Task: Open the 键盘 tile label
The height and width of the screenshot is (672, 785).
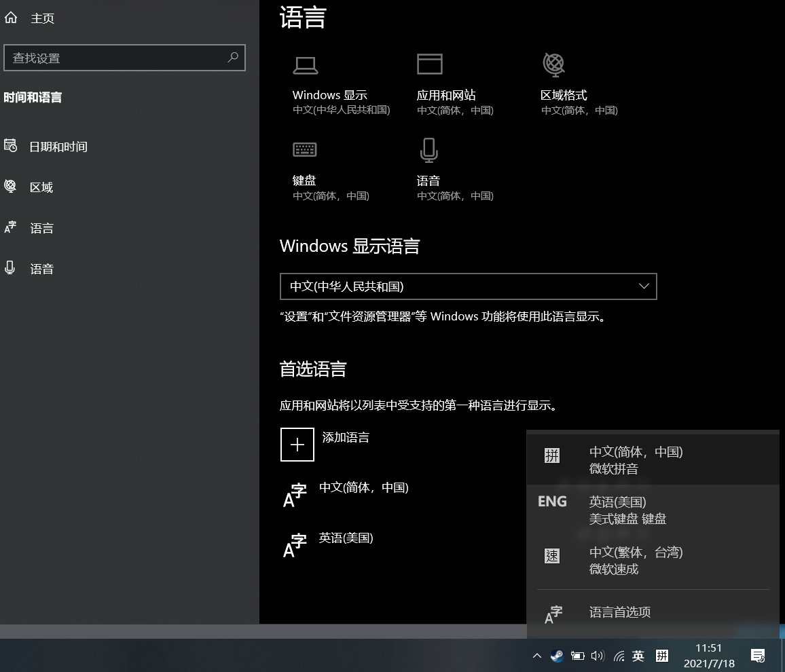Action: (304, 180)
